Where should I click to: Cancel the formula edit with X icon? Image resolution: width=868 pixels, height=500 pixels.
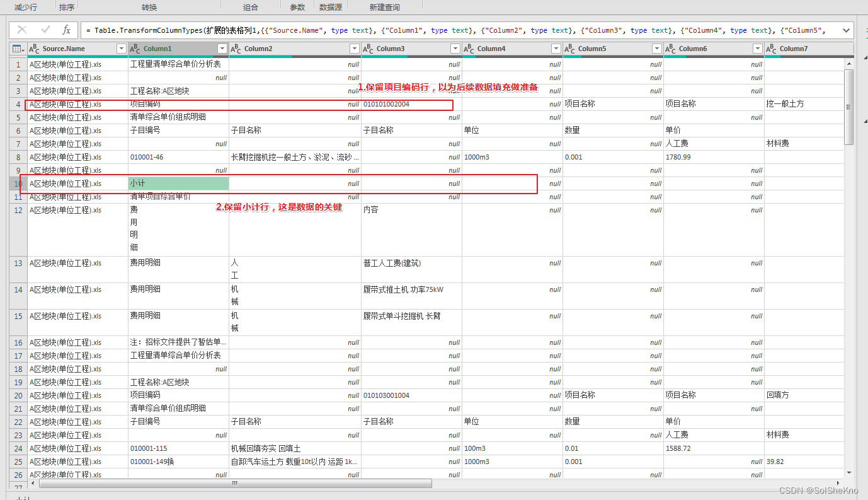click(22, 30)
